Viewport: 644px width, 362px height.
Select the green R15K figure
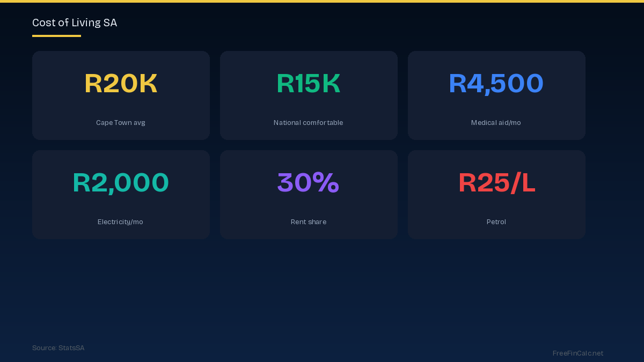click(309, 84)
